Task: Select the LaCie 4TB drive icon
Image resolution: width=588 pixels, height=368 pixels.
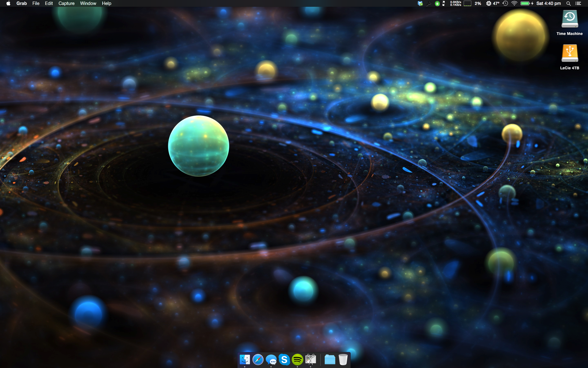Action: point(569,53)
